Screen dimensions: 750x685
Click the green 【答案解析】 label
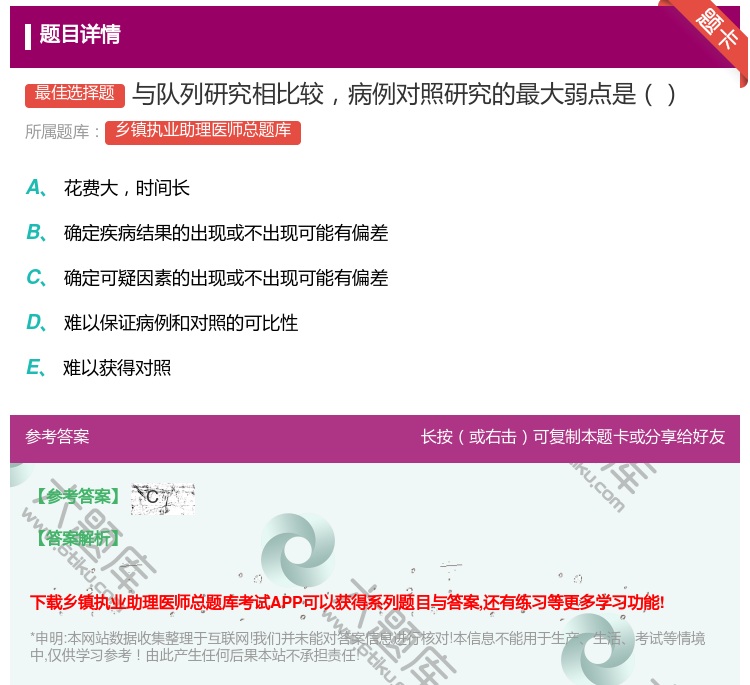(77, 539)
